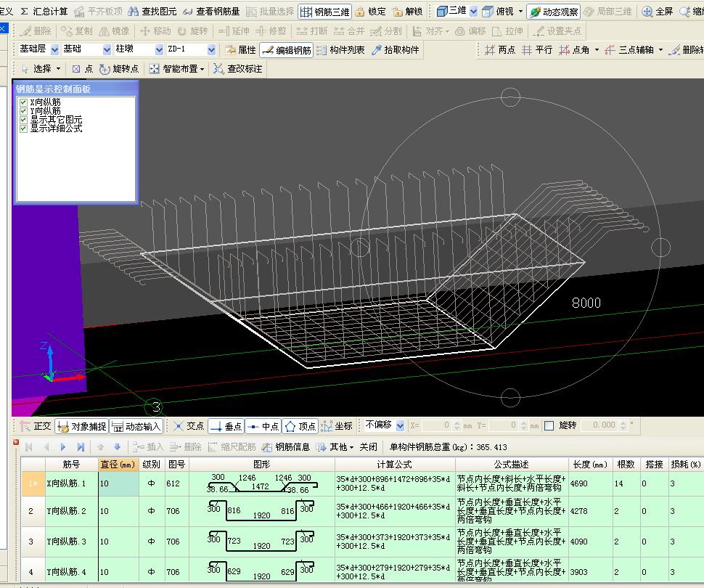This screenshot has width=704, height=588.
Task: Uncheck X向纵筋 display checkbox
Action: [x=24, y=103]
